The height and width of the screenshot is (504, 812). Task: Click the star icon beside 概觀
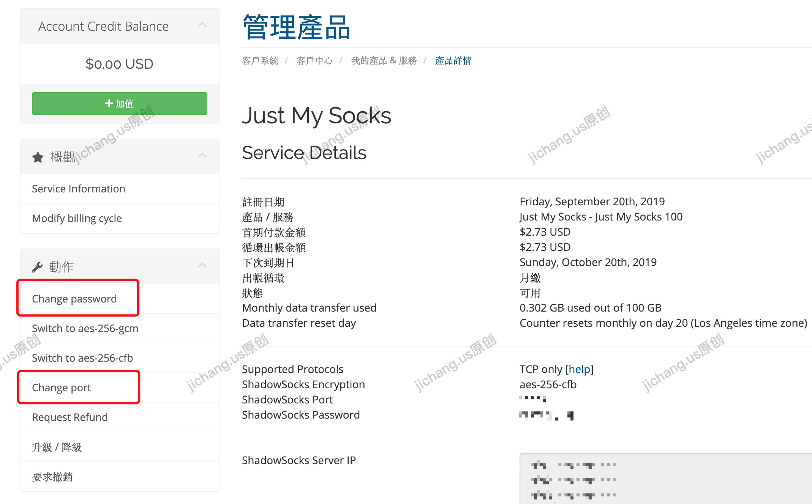click(x=38, y=157)
